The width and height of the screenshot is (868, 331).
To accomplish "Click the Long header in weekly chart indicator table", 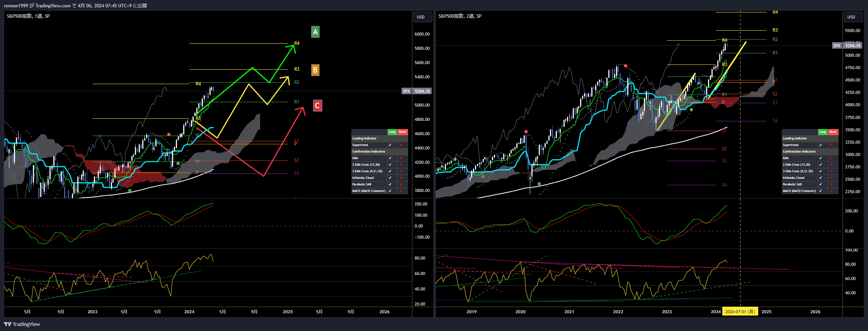I will tap(392, 132).
